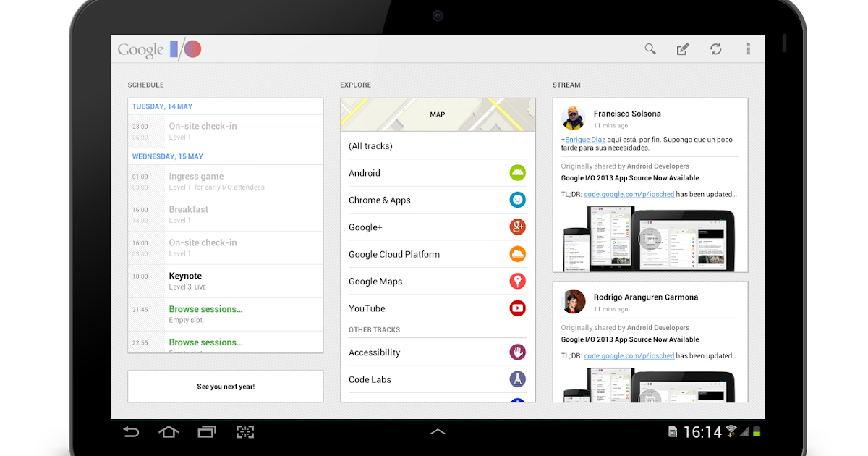Screen dimensions: 868x456
Task: Select the Accessibility track label
Action: pyautogui.click(x=374, y=352)
